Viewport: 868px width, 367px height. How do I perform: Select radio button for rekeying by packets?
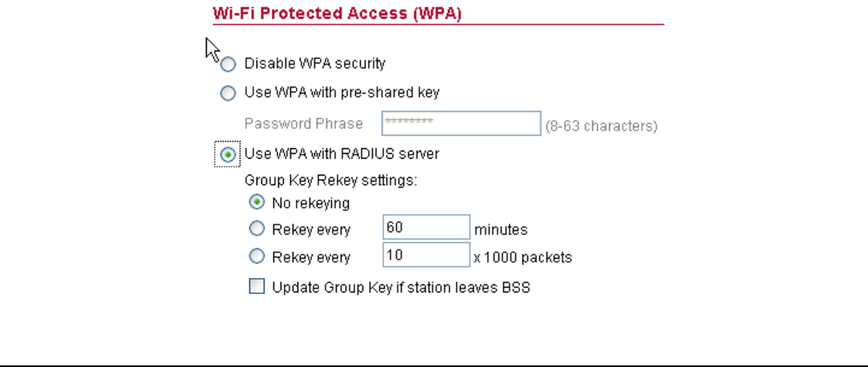pos(258,257)
